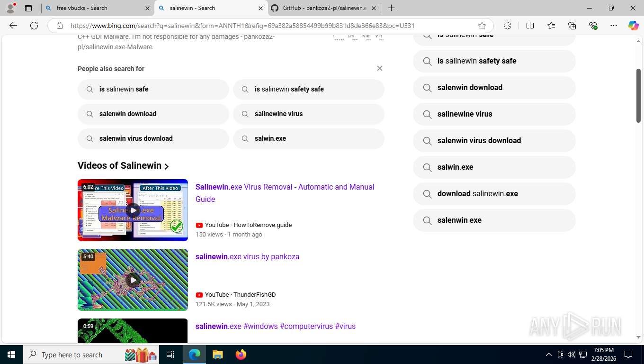Select sidebar 'salwin.exe' suggestion

pos(494,167)
